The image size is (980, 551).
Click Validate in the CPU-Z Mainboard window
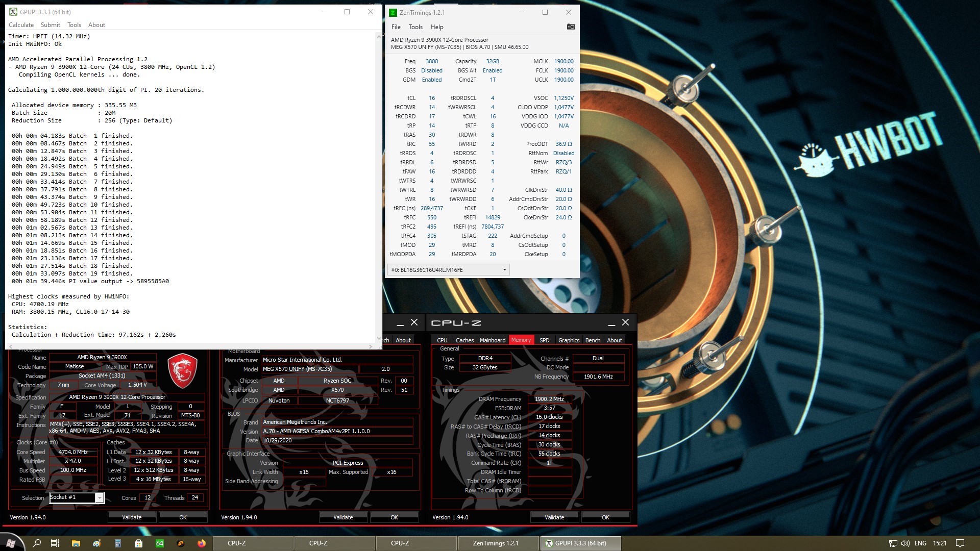pyautogui.click(x=343, y=517)
